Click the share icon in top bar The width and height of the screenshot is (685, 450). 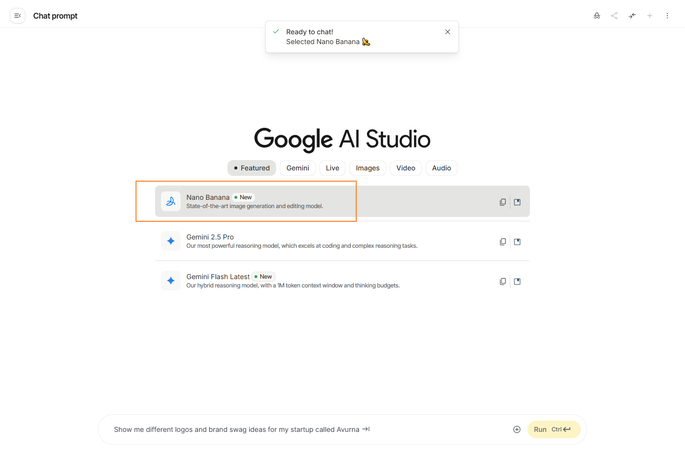[614, 16]
